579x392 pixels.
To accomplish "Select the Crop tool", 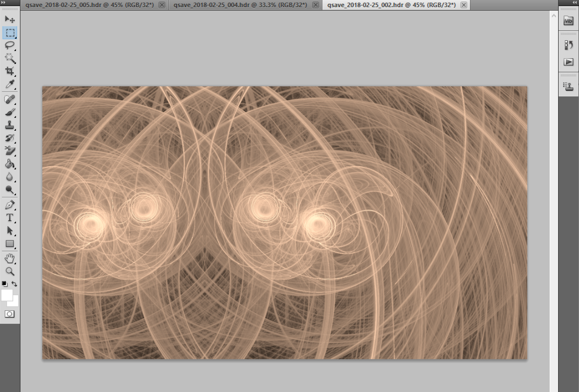I will 10,71.
